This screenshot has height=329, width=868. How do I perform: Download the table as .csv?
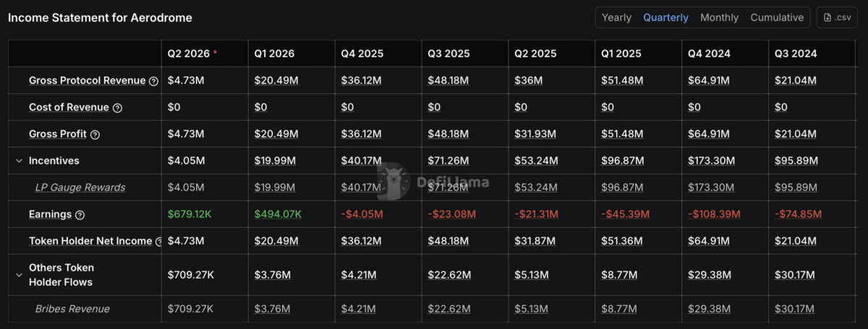pyautogui.click(x=837, y=17)
